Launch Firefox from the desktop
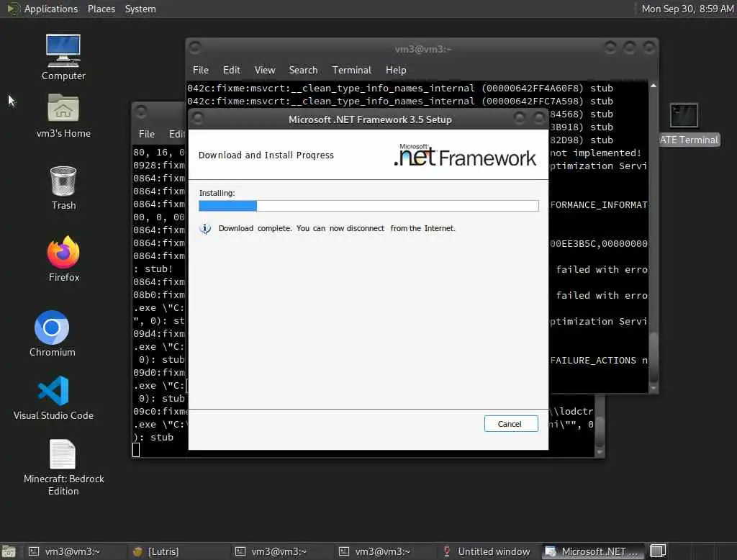Viewport: 737px width, 560px height. click(63, 259)
